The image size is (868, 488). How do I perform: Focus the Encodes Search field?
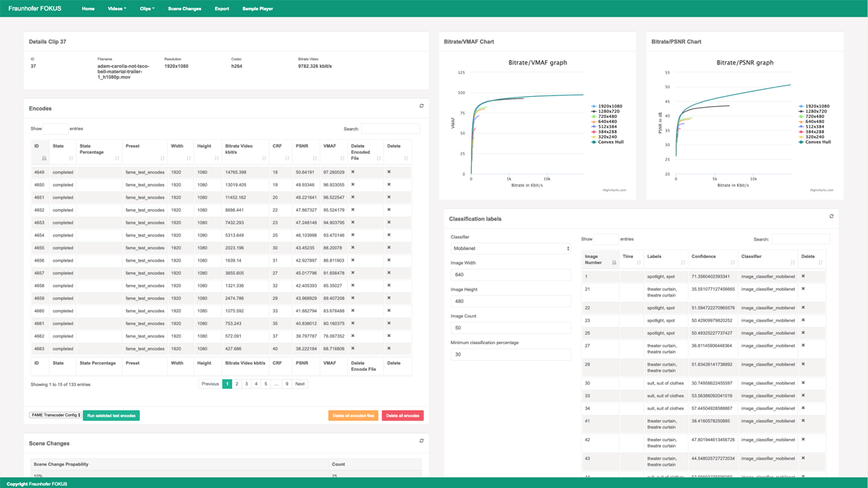pyautogui.click(x=391, y=129)
